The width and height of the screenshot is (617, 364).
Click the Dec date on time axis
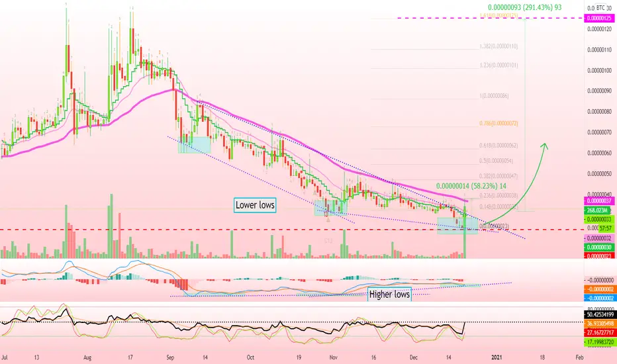[x=414, y=357]
